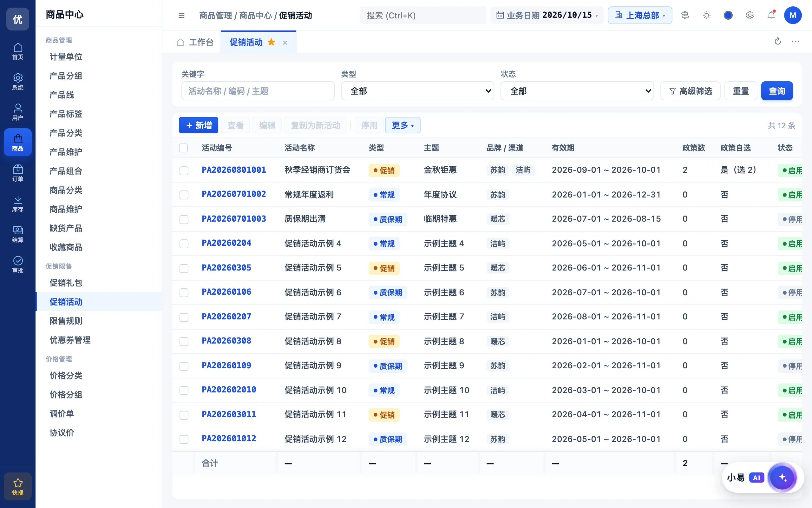Click the 有效期 column header
The image size is (812, 508).
(x=563, y=148)
